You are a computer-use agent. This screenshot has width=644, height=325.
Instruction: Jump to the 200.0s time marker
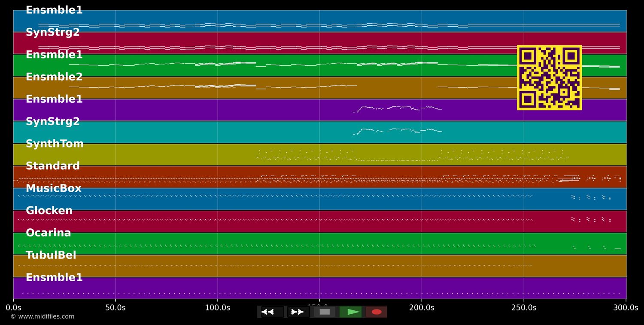coord(422,308)
